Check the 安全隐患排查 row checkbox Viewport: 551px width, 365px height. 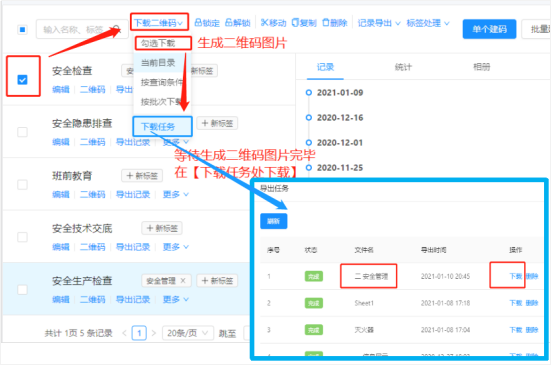click(22, 132)
